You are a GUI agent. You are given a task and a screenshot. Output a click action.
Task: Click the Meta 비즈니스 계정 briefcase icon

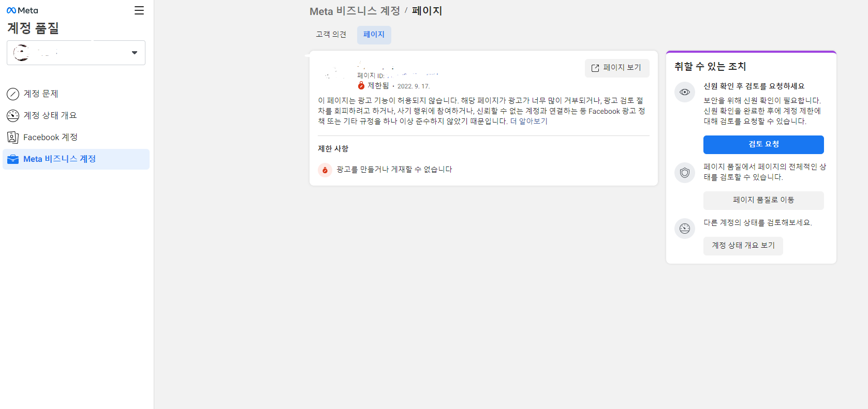(13, 159)
